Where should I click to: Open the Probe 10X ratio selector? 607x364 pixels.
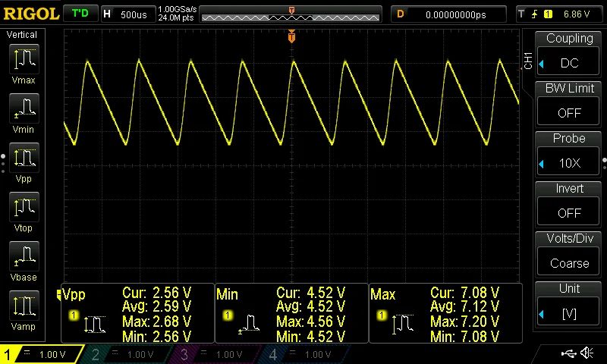click(568, 162)
